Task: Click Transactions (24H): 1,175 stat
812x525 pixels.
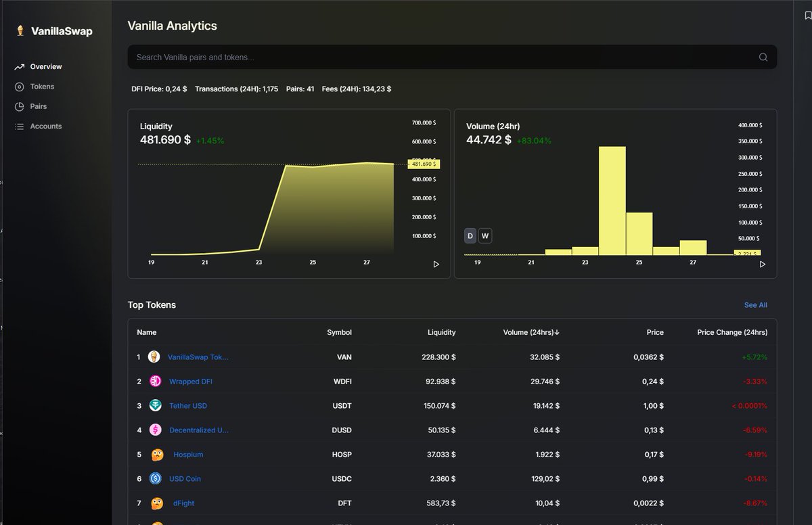Action: point(236,89)
